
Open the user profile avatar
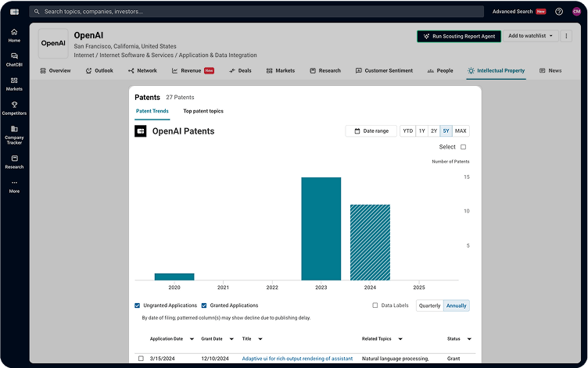coord(577,12)
